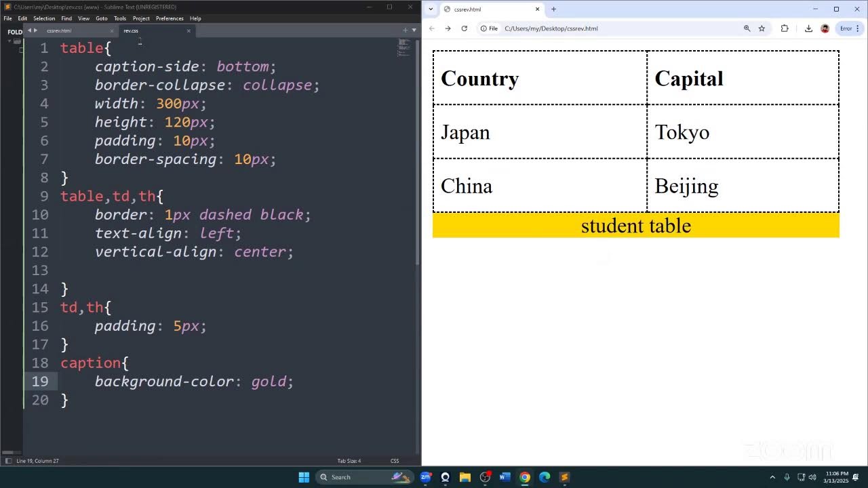Close the cssrev.html tab in Sublime Text
Viewport: 868px width, 488px height.
(x=112, y=30)
